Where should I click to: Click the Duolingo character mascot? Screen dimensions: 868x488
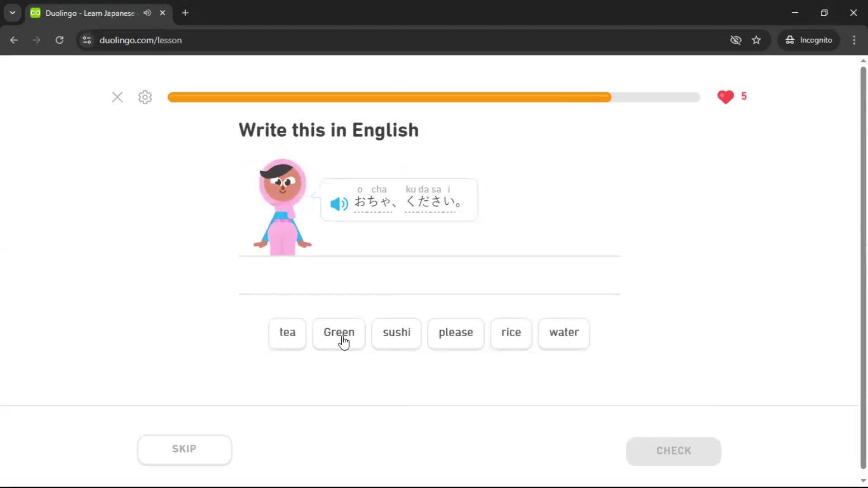281,203
